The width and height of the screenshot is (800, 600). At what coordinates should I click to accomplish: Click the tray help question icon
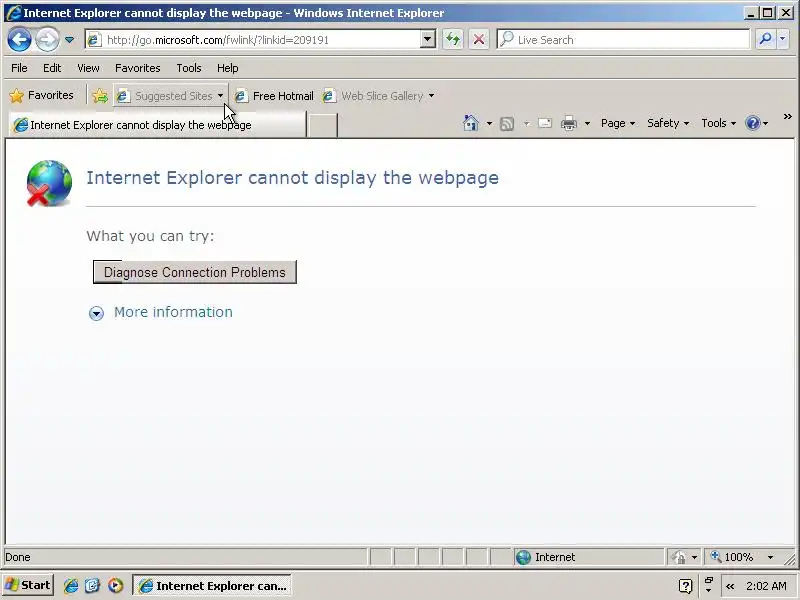[x=686, y=586]
